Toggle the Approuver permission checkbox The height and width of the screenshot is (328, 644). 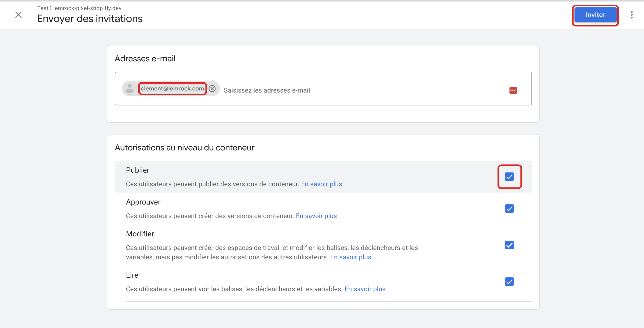coord(509,209)
